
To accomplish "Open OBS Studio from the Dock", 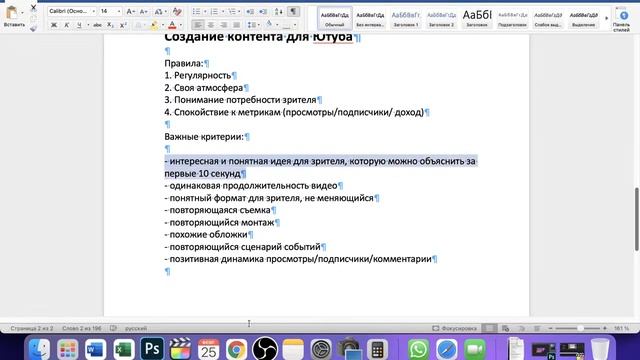I will point(264,349).
